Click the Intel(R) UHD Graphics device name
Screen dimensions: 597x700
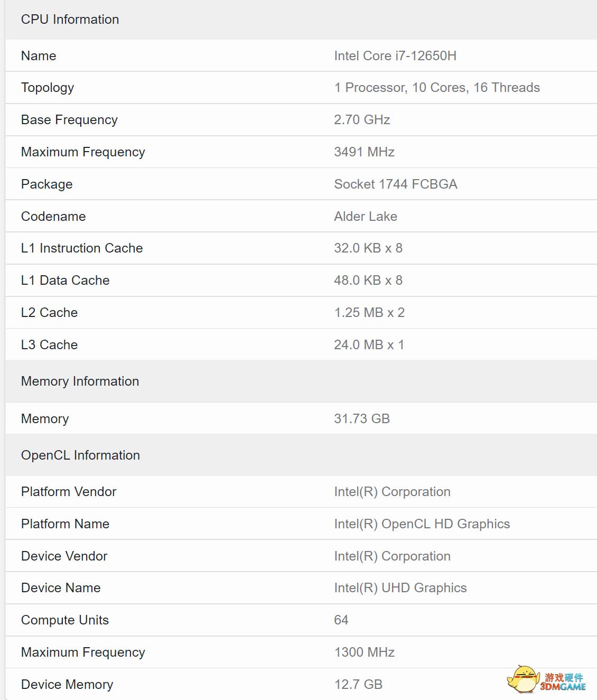(400, 588)
